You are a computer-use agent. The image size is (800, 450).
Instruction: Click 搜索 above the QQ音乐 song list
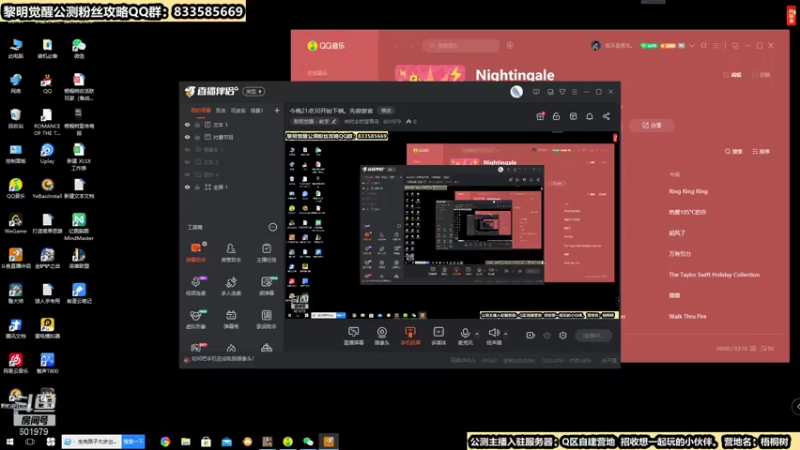coord(734,151)
